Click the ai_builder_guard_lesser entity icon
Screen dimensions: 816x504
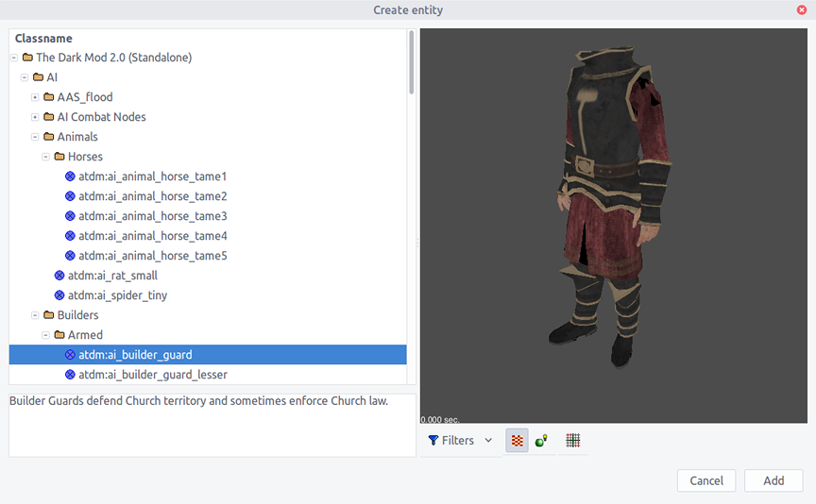[70, 375]
